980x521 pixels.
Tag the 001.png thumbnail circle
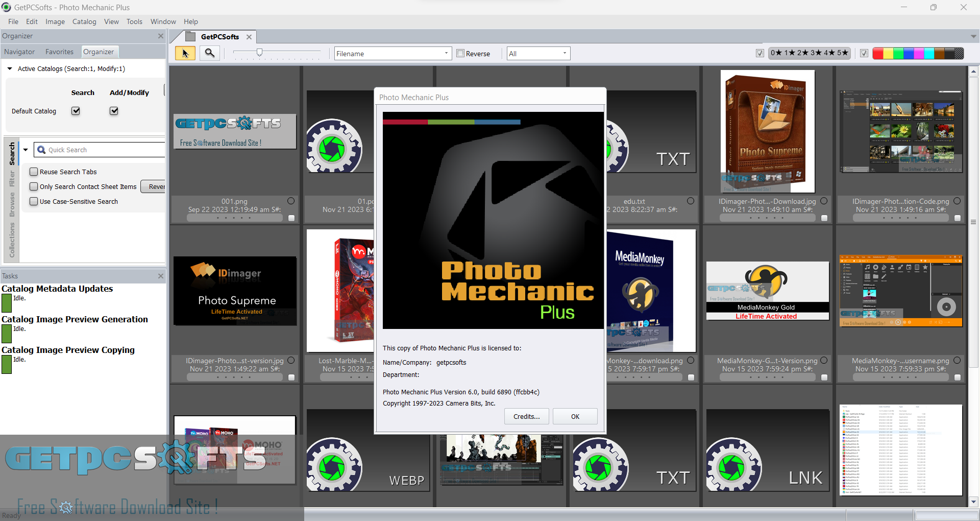291,201
